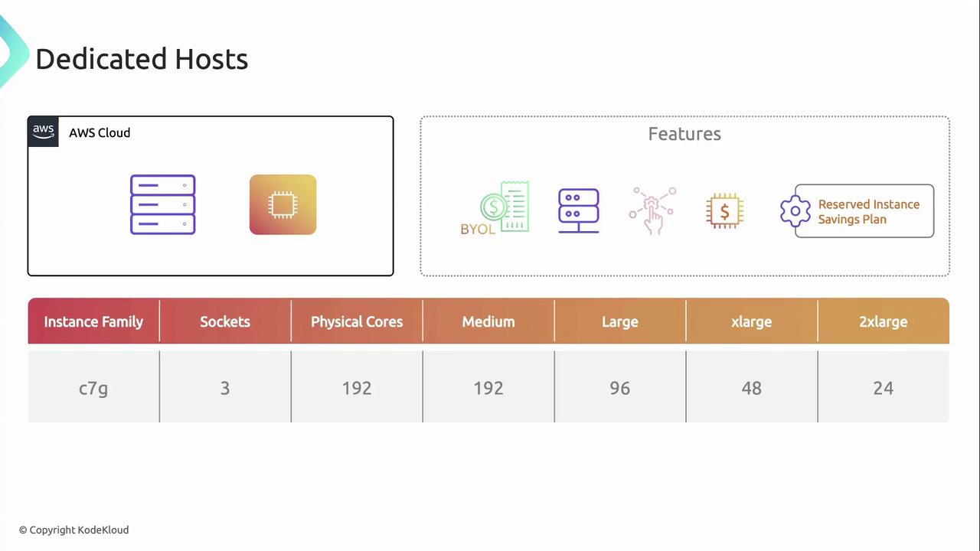Click the Dedicated Hosts slide title
This screenshot has height=551, width=980.
click(x=142, y=59)
